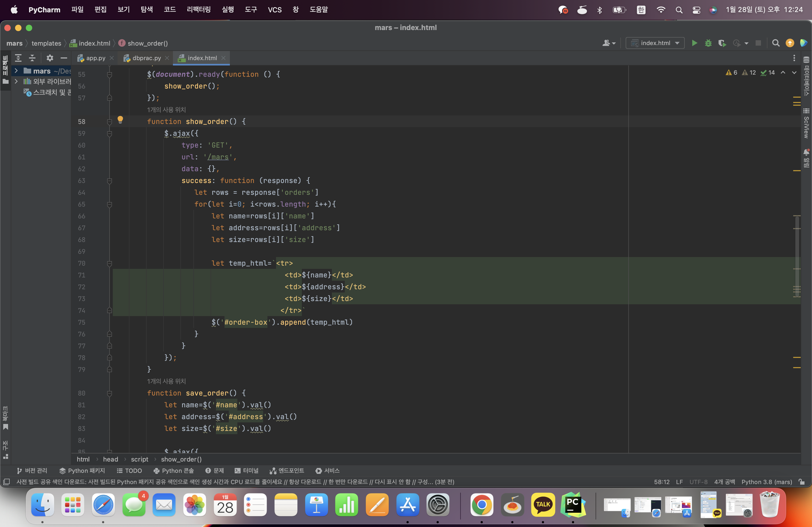Open the Wi-Fi status menu
Screen dimensions: 812x527
tap(661, 10)
